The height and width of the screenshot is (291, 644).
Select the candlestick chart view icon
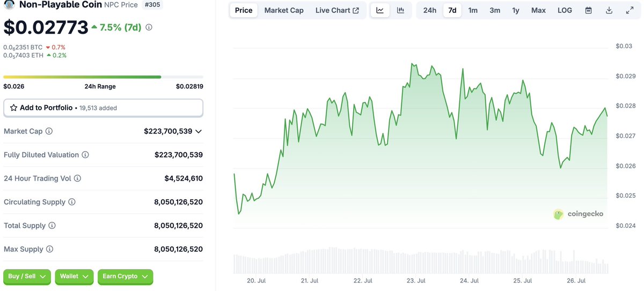point(400,10)
